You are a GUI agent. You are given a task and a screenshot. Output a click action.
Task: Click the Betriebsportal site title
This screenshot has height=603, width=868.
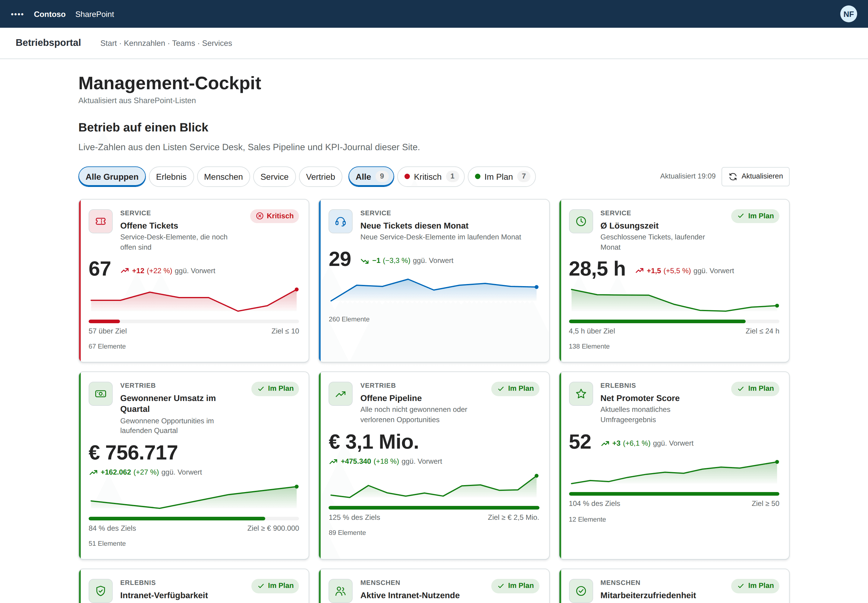click(48, 43)
